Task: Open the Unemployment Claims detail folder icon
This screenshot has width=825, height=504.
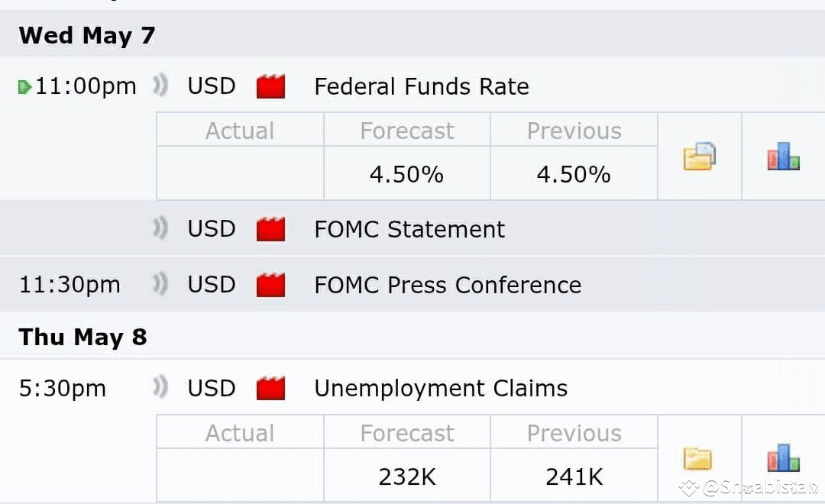Action: (697, 458)
